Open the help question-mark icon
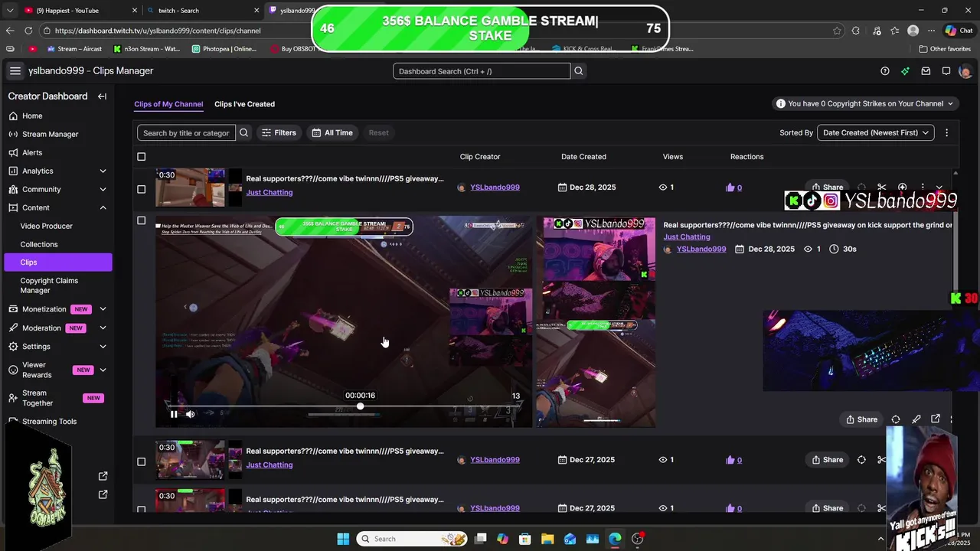 point(885,71)
